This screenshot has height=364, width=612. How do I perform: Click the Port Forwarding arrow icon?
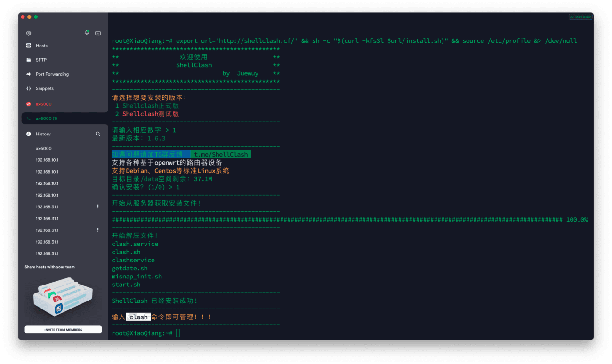click(29, 74)
